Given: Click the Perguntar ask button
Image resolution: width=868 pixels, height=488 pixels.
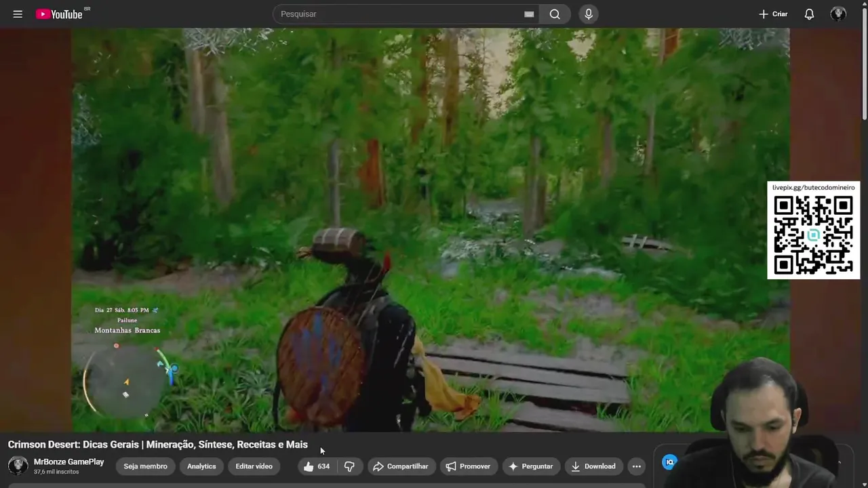Looking at the screenshot, I should click(x=530, y=466).
